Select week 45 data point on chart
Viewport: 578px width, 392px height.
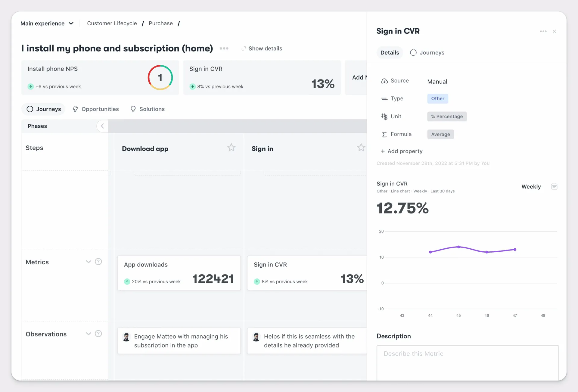(x=458, y=247)
